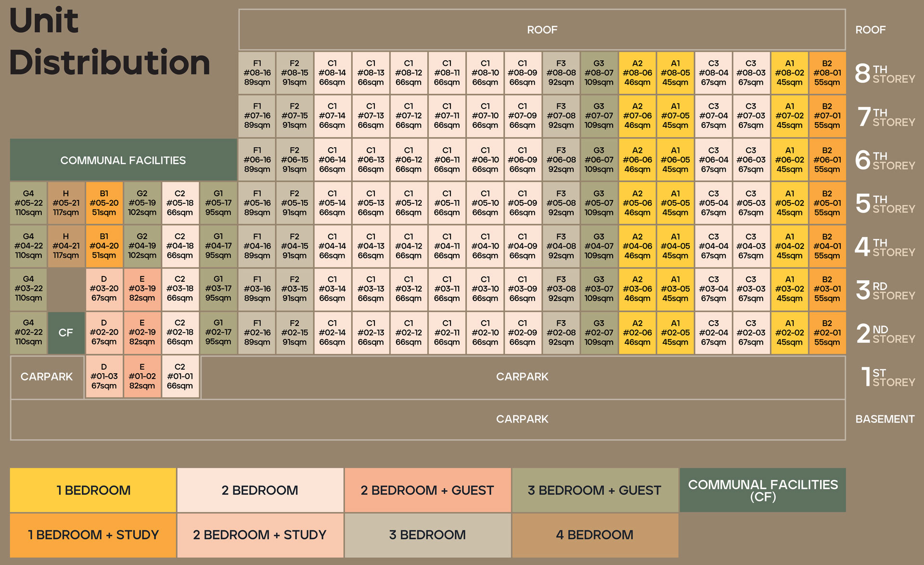
Task: Choose unit G2 #05-19 102sqm
Action: (142, 203)
